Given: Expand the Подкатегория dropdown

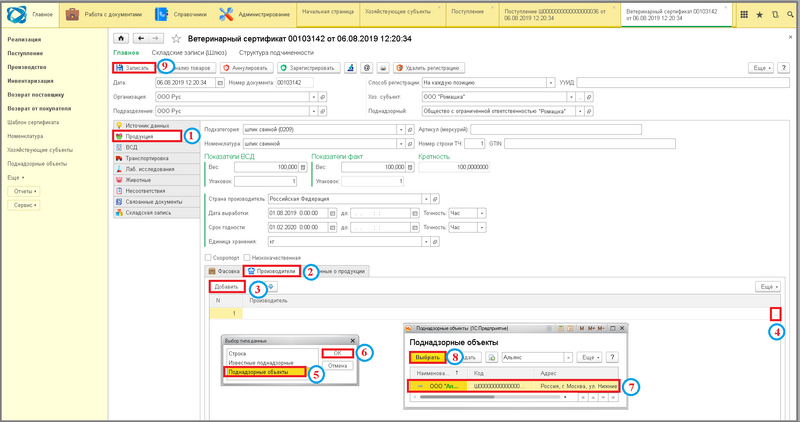Looking at the screenshot, I should [401, 130].
